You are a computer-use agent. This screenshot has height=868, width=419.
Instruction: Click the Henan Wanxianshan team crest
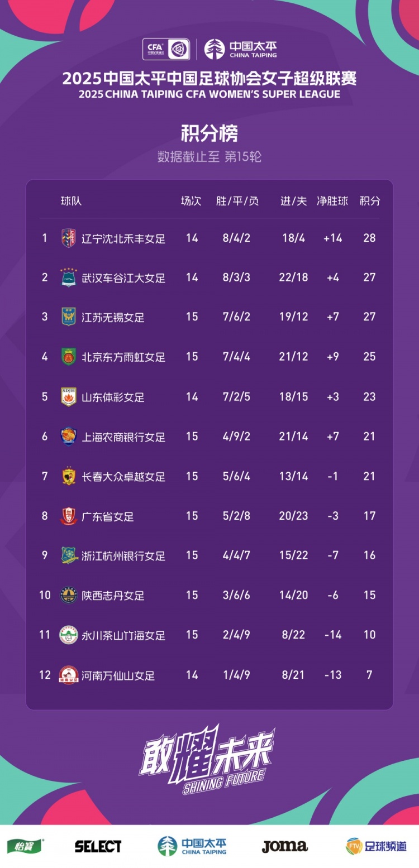(68, 675)
